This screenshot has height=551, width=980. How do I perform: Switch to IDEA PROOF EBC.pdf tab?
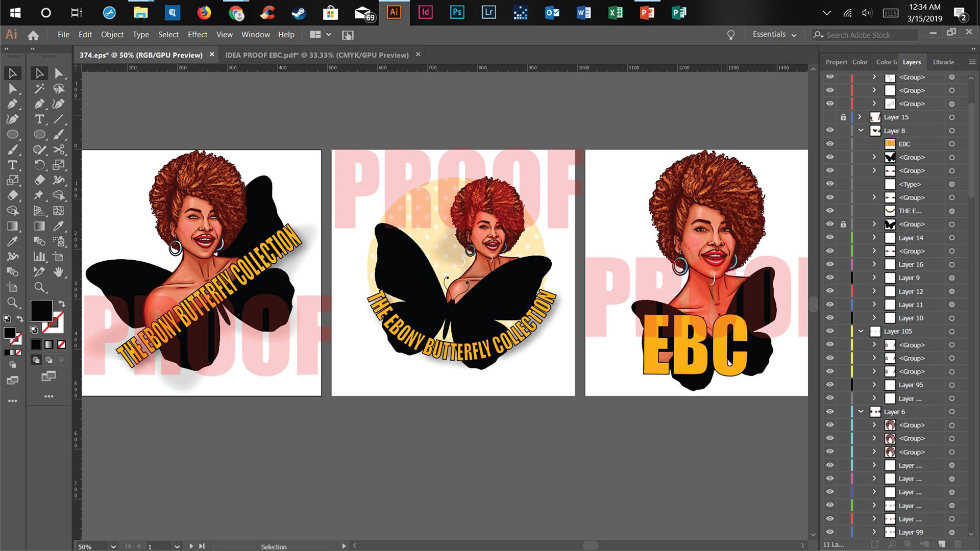coord(316,55)
